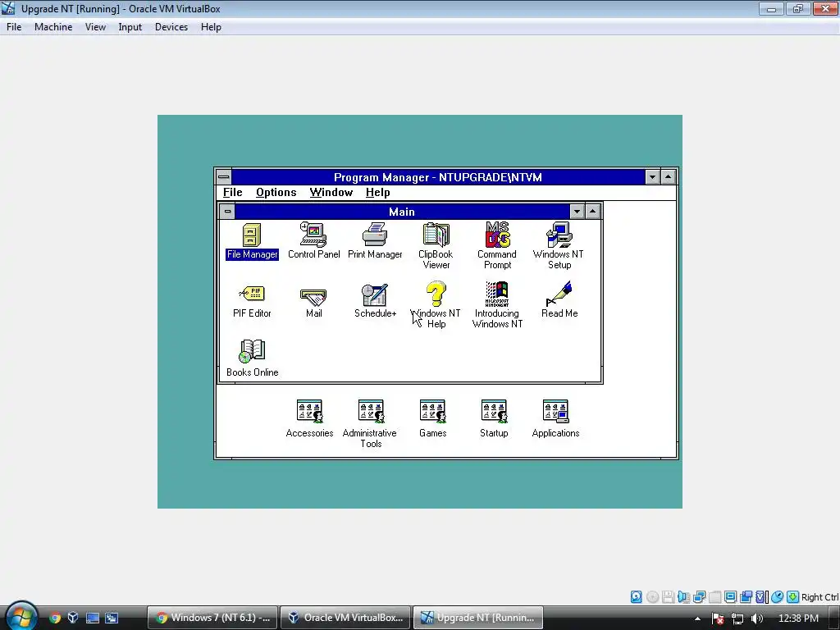Open Program Manager's control-menu box

[224, 177]
